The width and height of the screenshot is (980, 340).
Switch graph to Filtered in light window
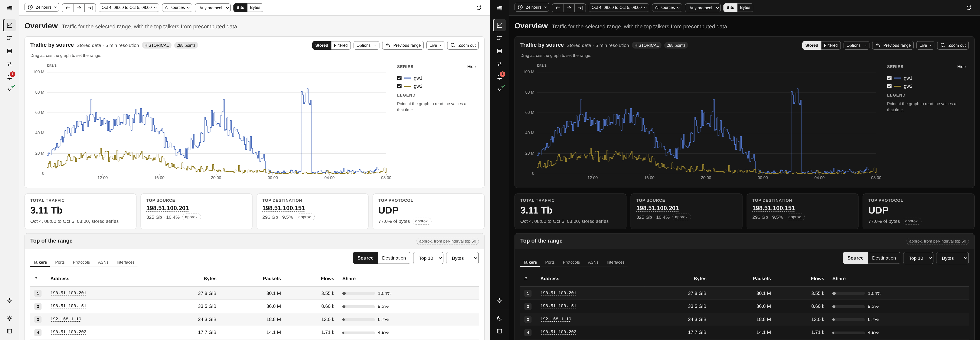pos(341,45)
